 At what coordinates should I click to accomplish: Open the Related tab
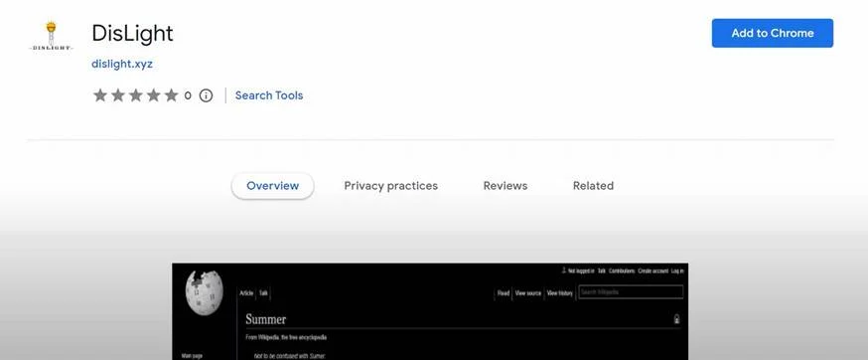pyautogui.click(x=593, y=186)
